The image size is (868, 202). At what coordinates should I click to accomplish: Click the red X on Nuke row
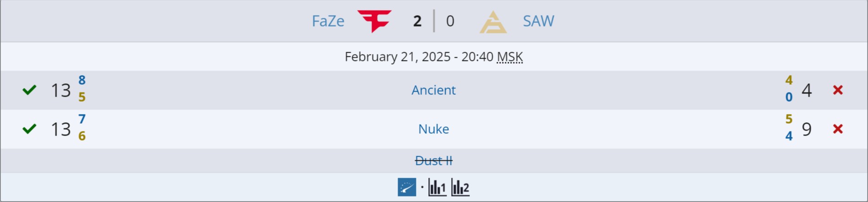coord(838,129)
